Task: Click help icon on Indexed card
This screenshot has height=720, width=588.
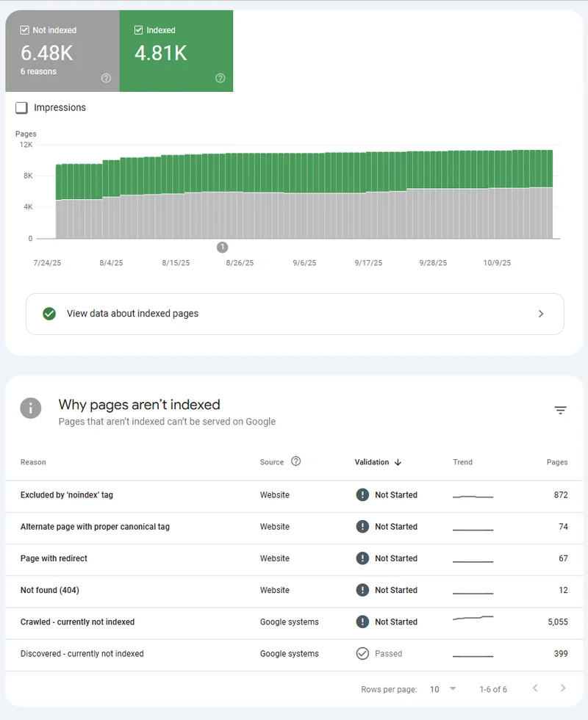Action: click(x=220, y=78)
